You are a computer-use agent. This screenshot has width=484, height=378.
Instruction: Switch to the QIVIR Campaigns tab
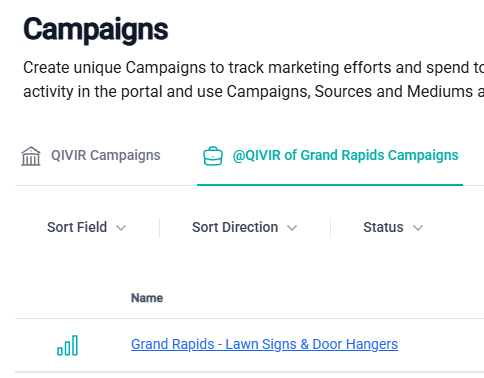pyautogui.click(x=91, y=156)
